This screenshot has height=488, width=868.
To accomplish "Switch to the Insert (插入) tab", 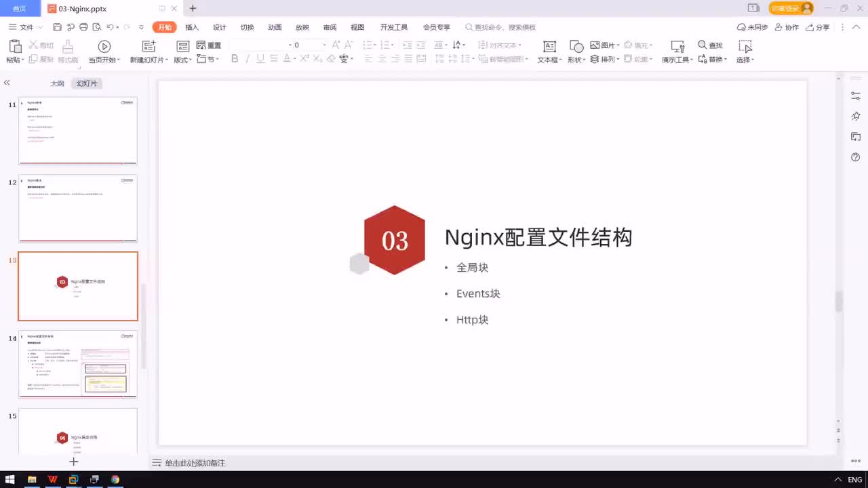I will click(x=192, y=27).
